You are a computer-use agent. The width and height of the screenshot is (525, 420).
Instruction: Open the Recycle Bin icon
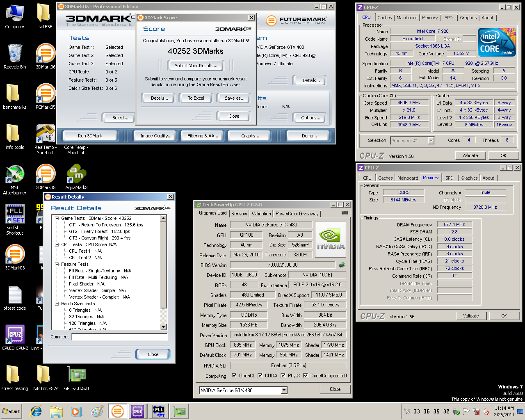point(14,56)
